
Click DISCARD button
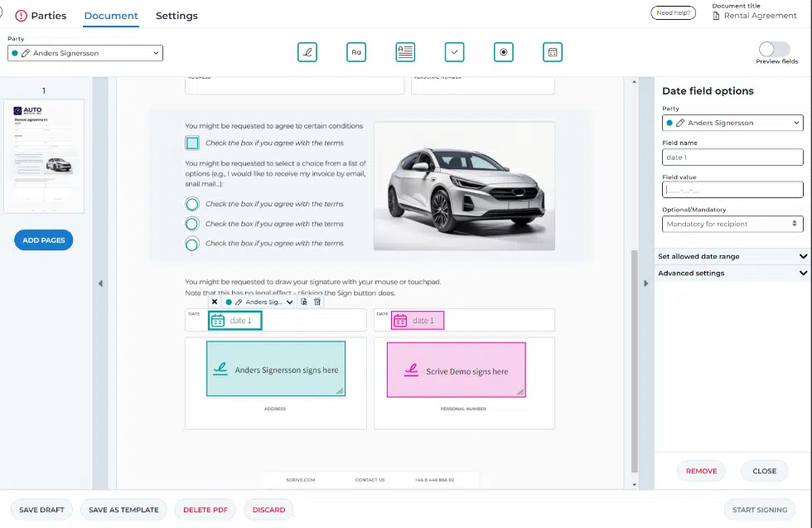click(268, 510)
